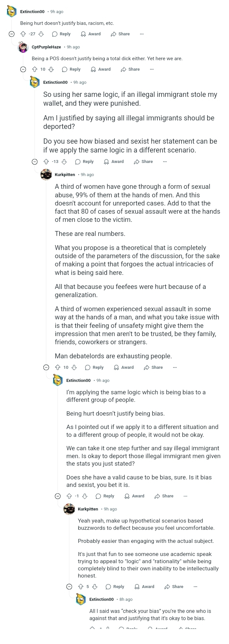Viewport: 229px width, 644px height.
Task: Open more options on Kurkpitten's score-5 comment
Action: [195, 587]
